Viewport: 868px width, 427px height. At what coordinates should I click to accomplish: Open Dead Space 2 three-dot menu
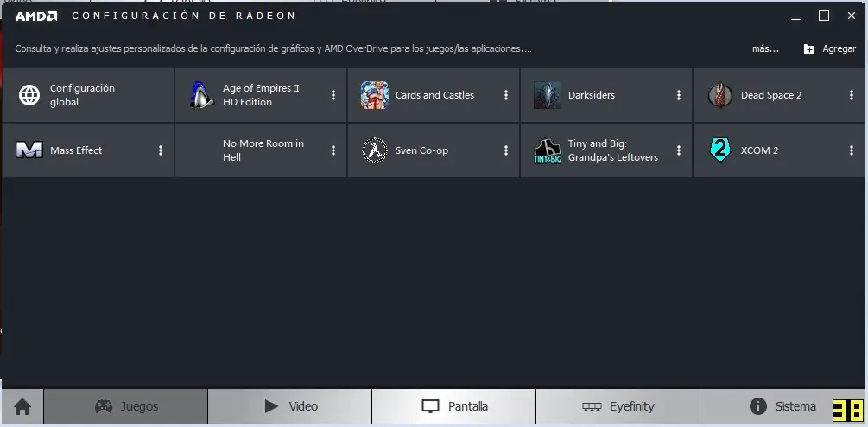tap(852, 95)
